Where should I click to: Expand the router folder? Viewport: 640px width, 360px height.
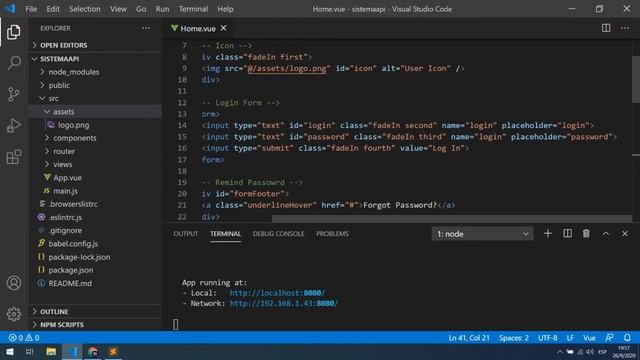(96, 151)
